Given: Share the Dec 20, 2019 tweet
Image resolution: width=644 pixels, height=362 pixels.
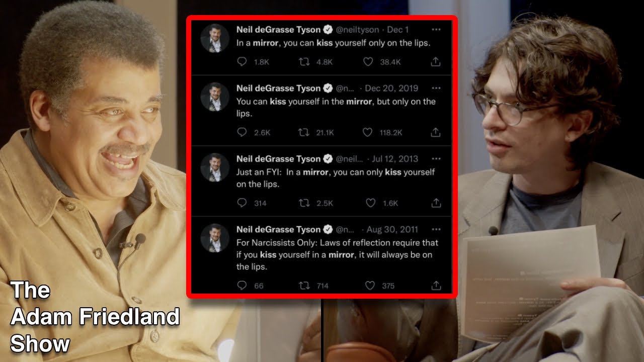Looking at the screenshot, I should tap(436, 132).
